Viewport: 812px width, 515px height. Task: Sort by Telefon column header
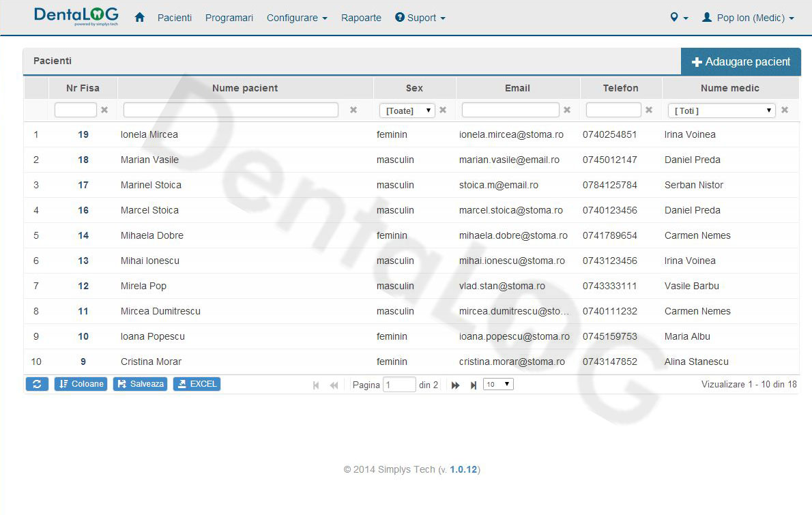(620, 88)
